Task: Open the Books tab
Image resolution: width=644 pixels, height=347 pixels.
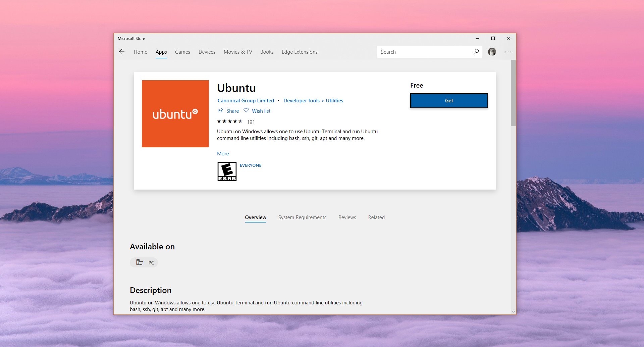Action: (267, 52)
